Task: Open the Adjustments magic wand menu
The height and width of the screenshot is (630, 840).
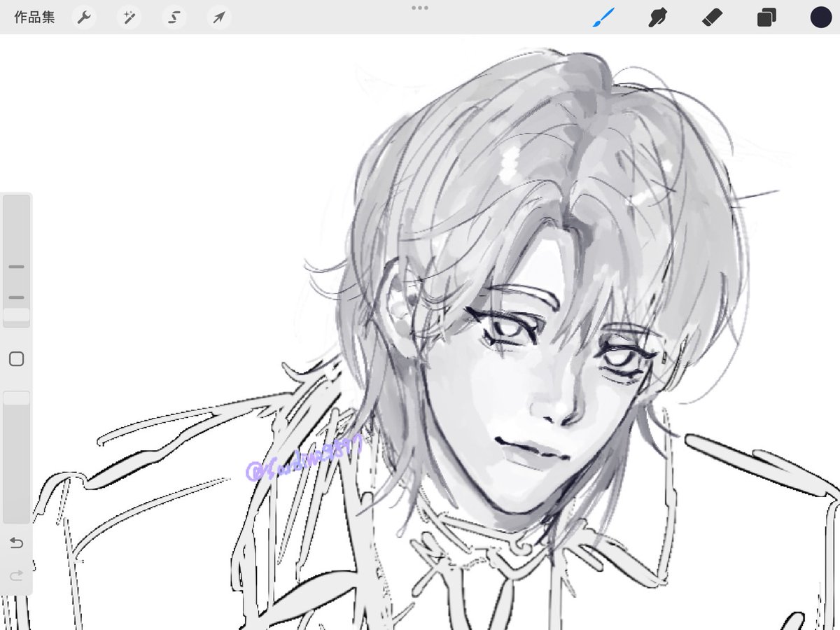Action: point(129,17)
